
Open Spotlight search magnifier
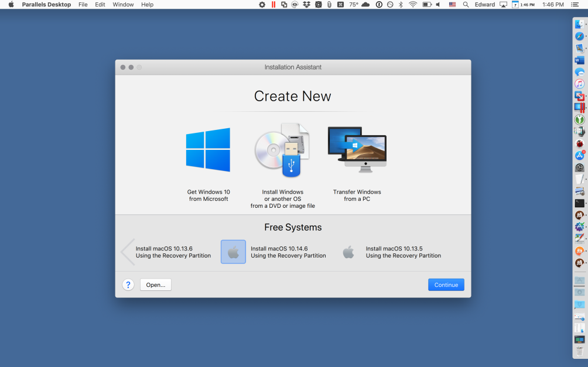point(466,5)
